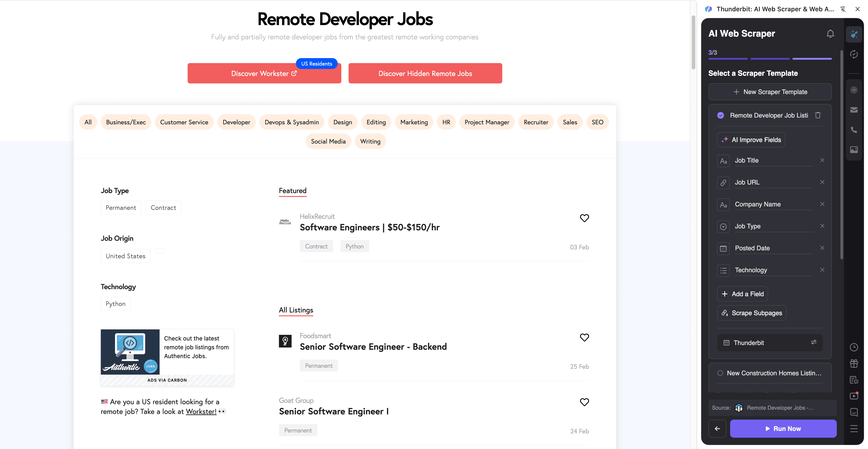
Task: Favorite the HelixRecruit Software Engineers listing
Action: click(x=584, y=218)
